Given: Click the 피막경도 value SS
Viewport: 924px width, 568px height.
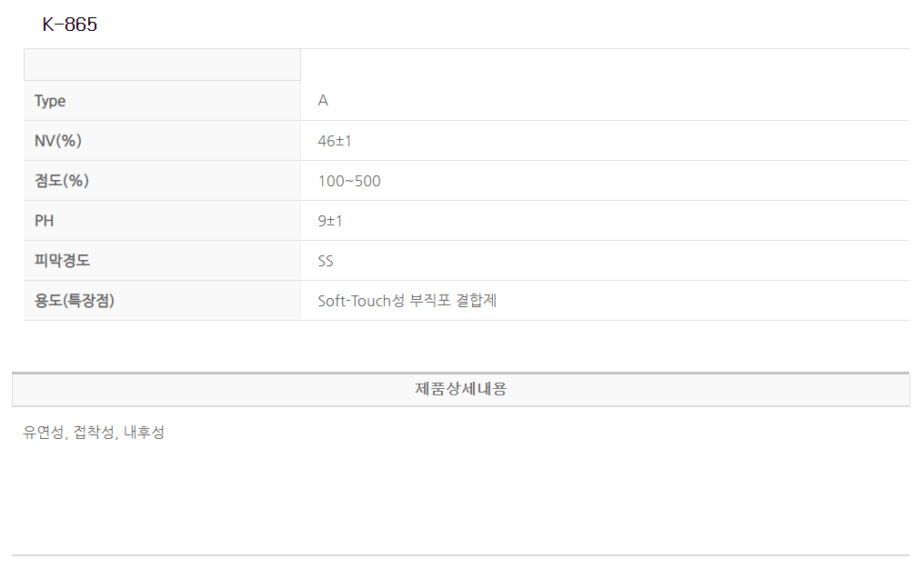Looking at the screenshot, I should click(326, 261).
